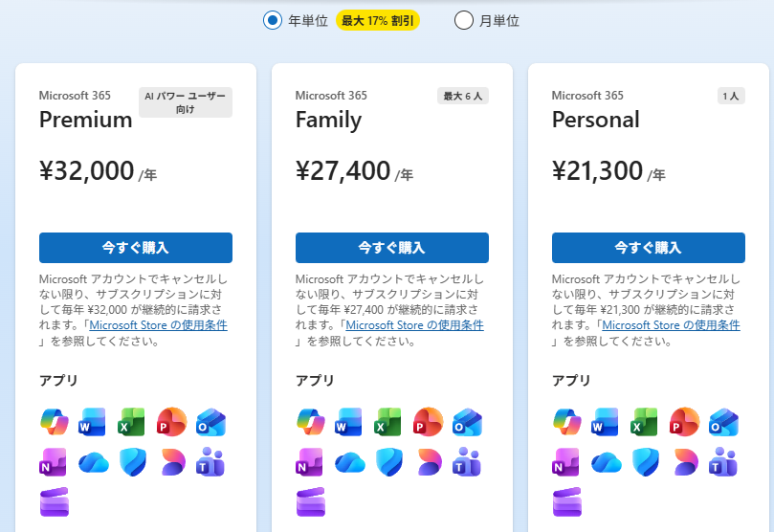Image resolution: width=774 pixels, height=532 pixels.
Task: Click the Copilot icon in the Personal card
Action: [566, 421]
